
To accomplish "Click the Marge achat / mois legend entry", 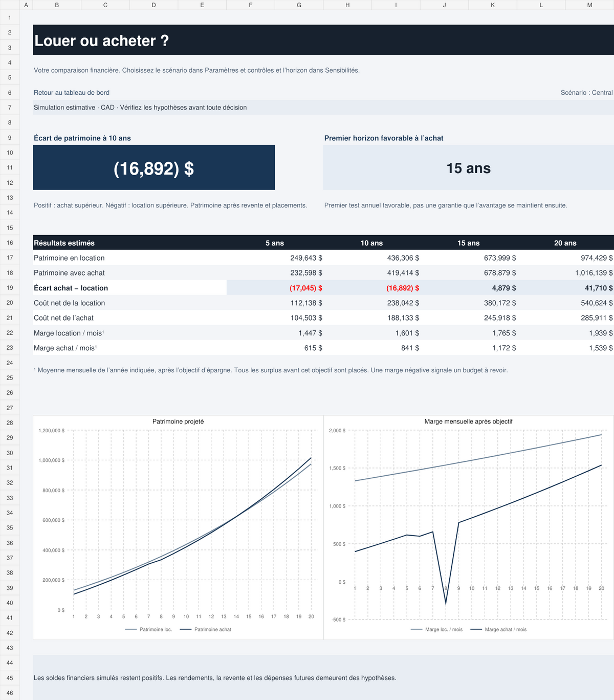I will (498, 629).
